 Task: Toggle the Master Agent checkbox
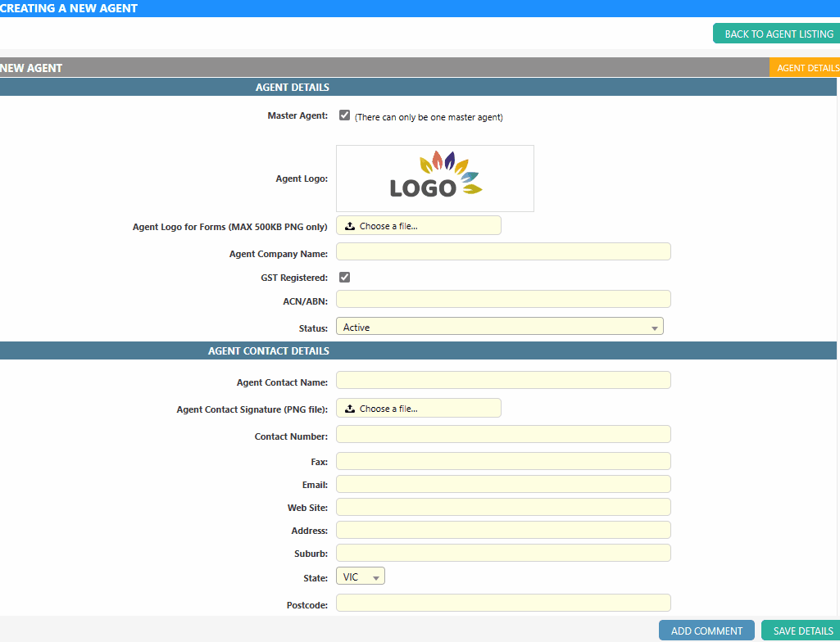click(345, 116)
